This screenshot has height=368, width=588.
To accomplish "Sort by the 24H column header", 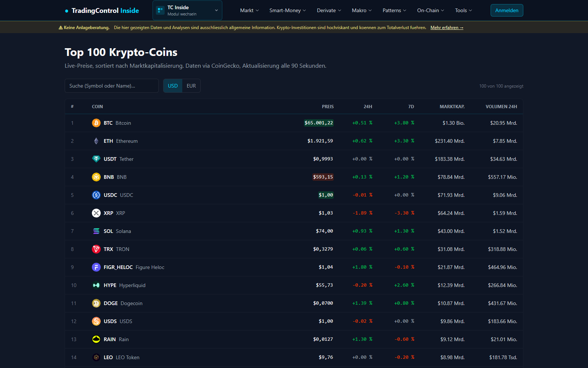I will click(x=368, y=107).
